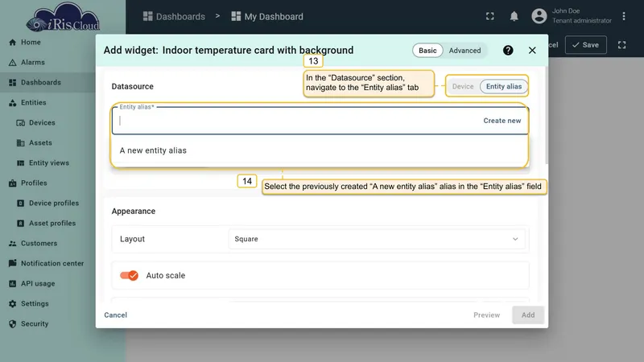Open the three-dot more options menu

point(623,16)
